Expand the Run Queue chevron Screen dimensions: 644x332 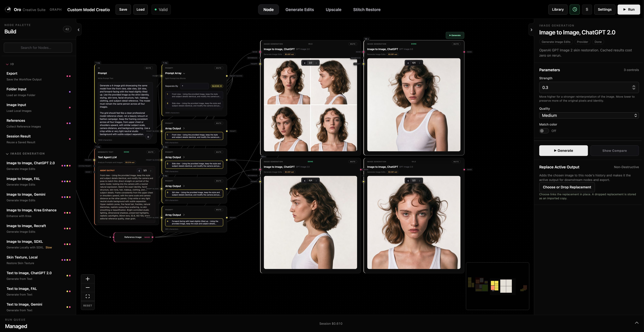[x=636, y=323]
